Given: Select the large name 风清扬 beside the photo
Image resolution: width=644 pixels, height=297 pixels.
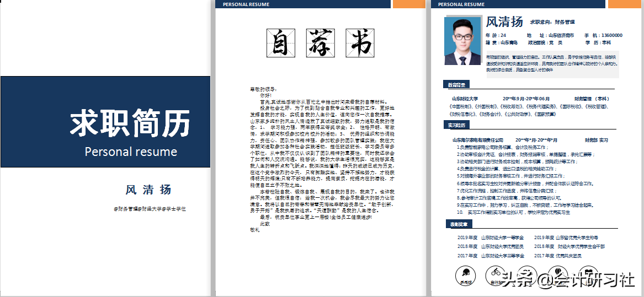Looking at the screenshot, I should [x=504, y=21].
